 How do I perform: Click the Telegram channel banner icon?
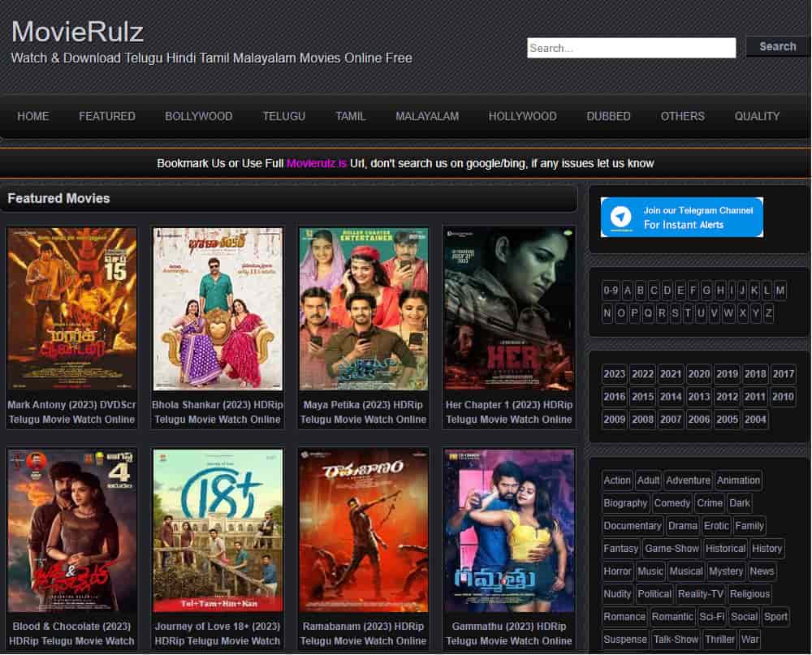[622, 217]
